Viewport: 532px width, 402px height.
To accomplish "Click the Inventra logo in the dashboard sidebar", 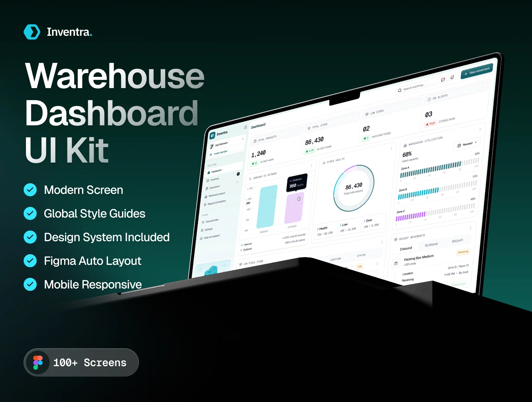I will point(213,136).
